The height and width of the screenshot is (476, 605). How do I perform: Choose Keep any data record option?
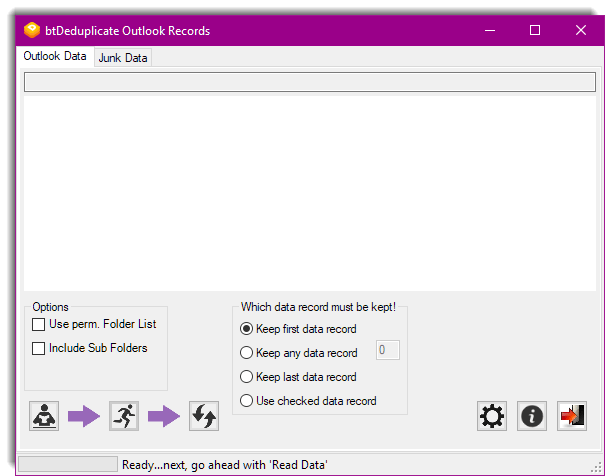[247, 353]
